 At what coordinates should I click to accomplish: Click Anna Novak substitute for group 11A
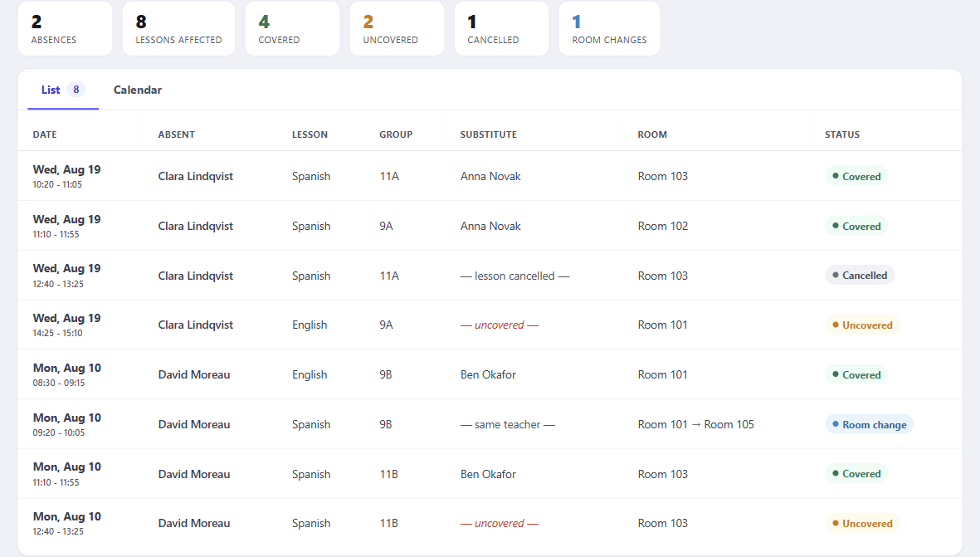click(x=490, y=176)
